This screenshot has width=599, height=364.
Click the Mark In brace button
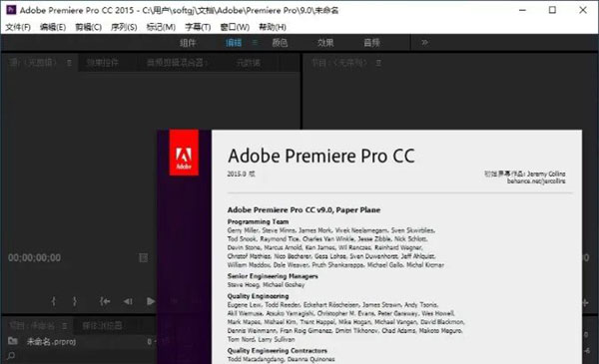[54, 301]
